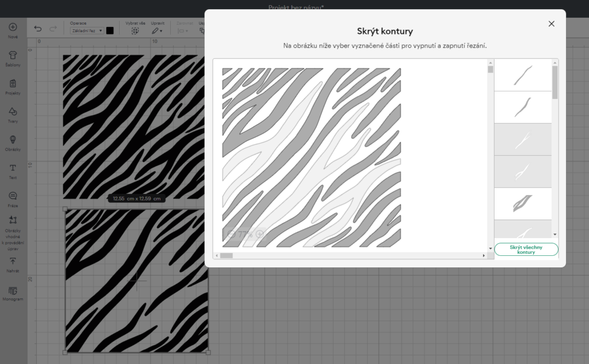This screenshot has height=364, width=589.
Task: Open the Šablony templates panel
Action: [13, 56]
